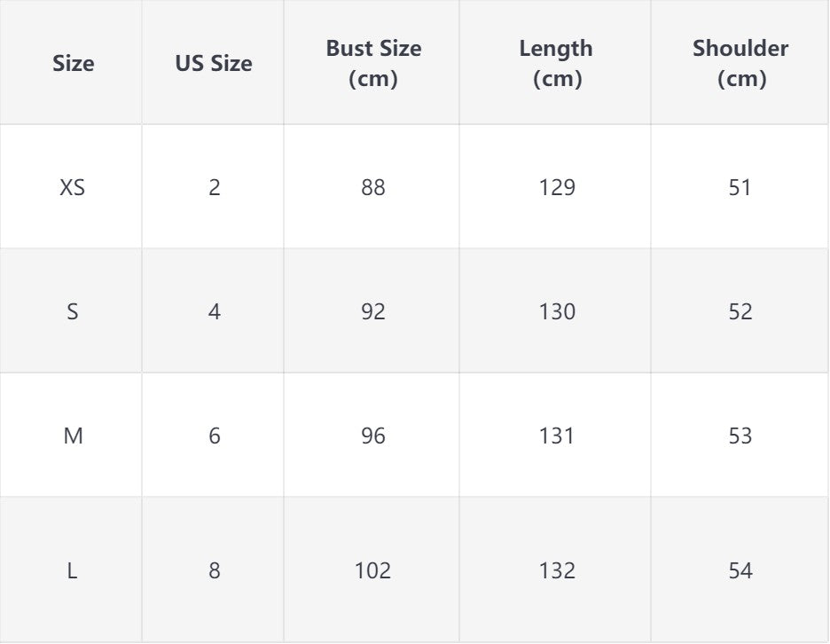
Task: Select the S size cell
Action: click(x=73, y=311)
